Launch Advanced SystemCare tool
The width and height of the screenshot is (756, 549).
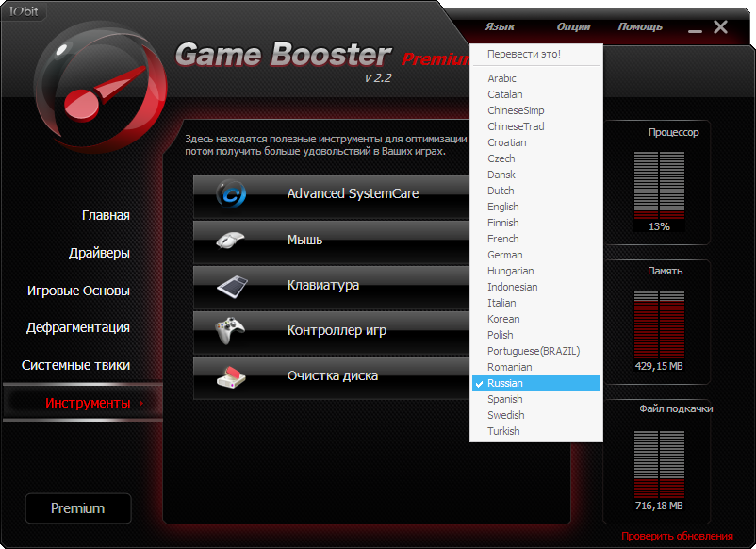coord(331,196)
